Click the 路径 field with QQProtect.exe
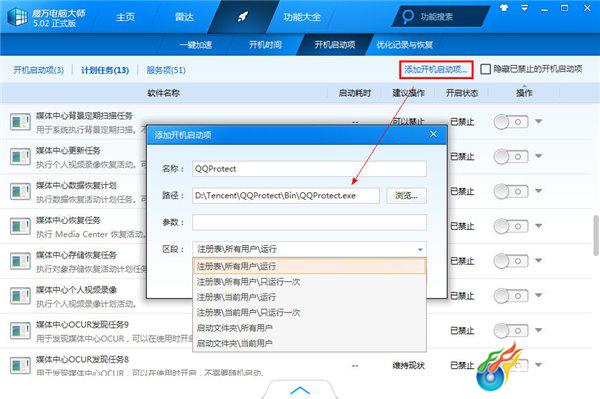600x399 pixels. coord(286,195)
